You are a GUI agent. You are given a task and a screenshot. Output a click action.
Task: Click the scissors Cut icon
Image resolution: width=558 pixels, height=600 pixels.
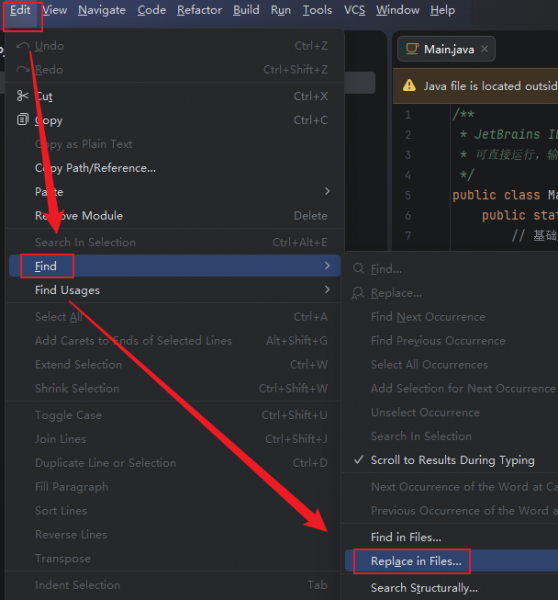coord(23,96)
